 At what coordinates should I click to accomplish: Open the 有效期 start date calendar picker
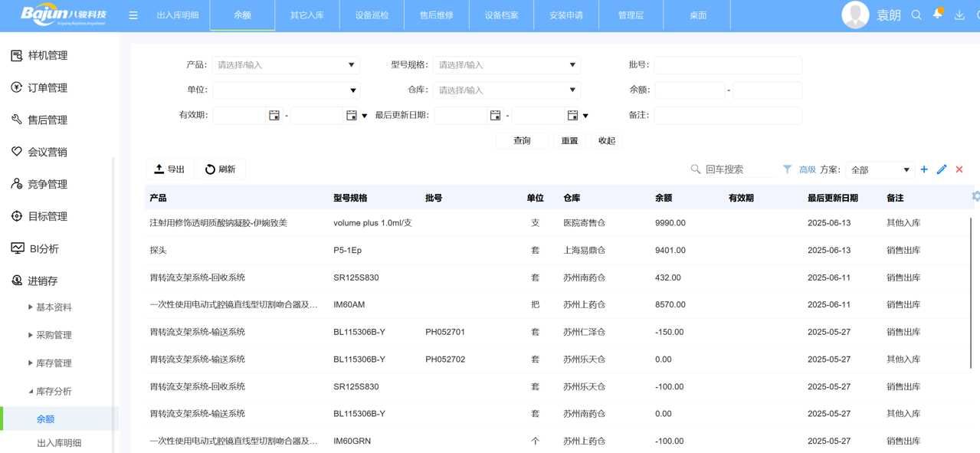point(274,116)
